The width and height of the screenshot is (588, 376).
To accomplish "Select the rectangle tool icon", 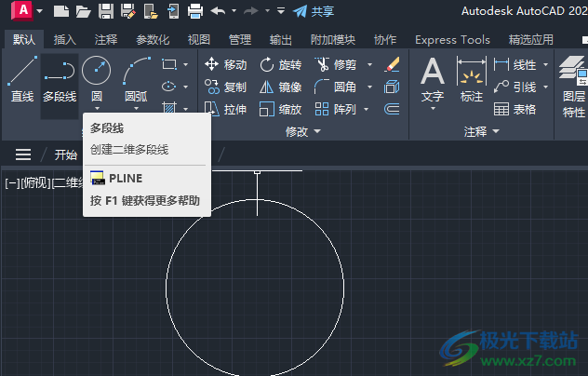I will click(169, 64).
